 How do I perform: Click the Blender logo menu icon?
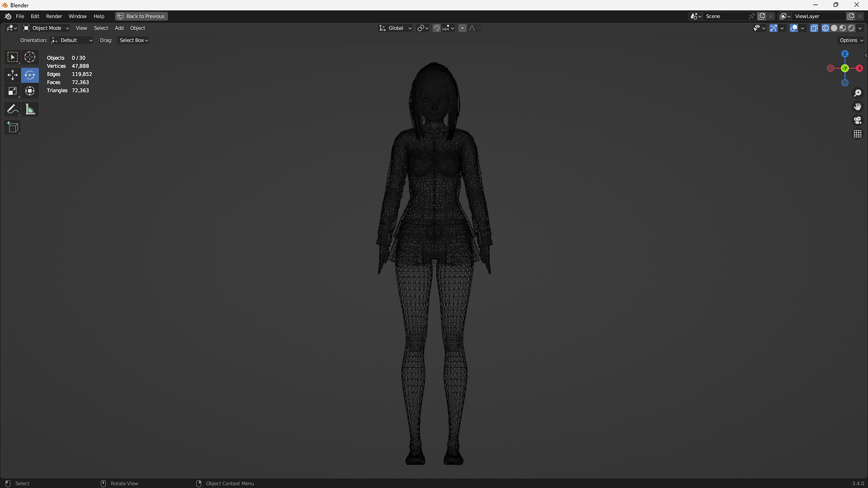[x=8, y=16]
